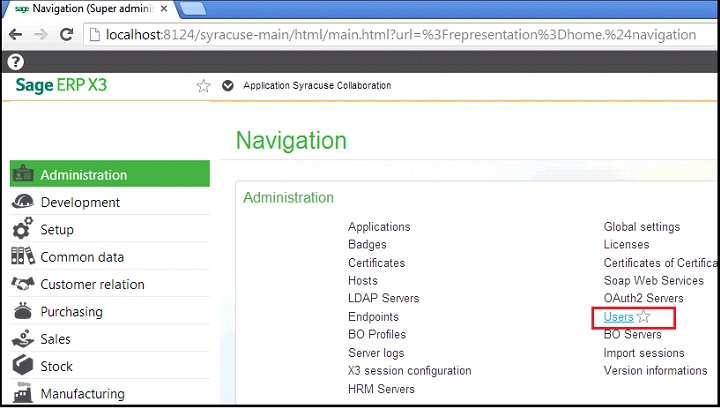This screenshot has width=720, height=408.
Task: Click the Administration briefcase icon
Action: coord(23,174)
